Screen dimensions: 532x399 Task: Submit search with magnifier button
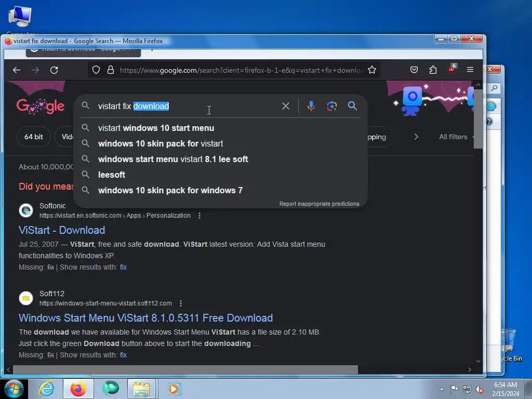tap(353, 106)
